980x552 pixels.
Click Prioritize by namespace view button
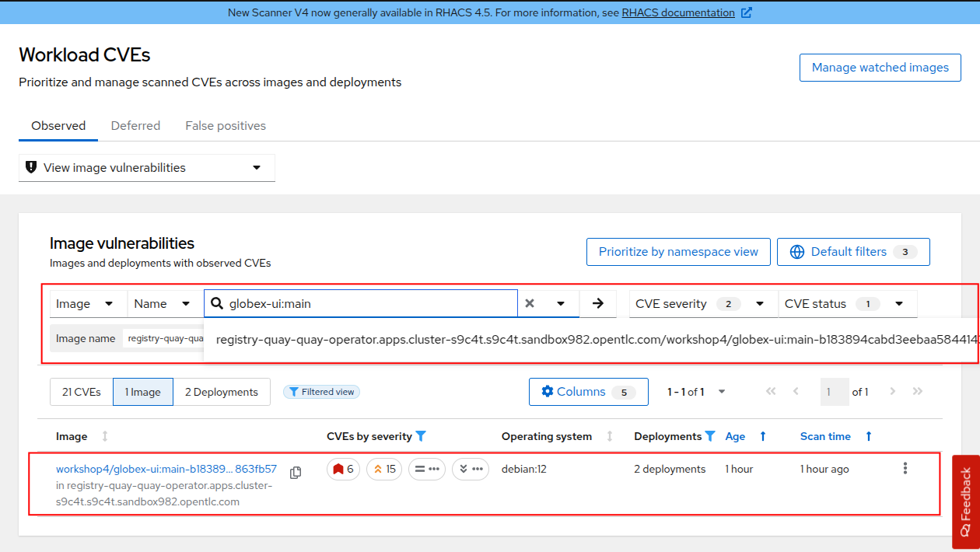point(678,252)
